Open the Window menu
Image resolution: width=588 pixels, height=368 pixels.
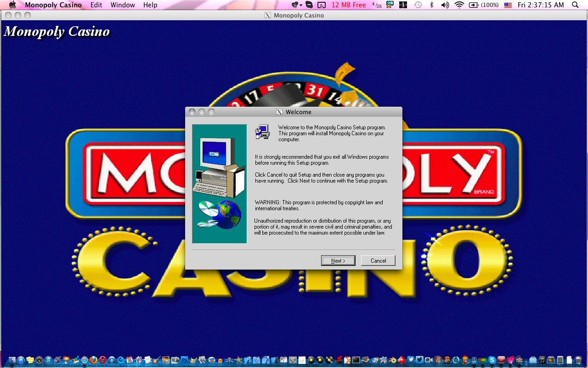[x=123, y=5]
